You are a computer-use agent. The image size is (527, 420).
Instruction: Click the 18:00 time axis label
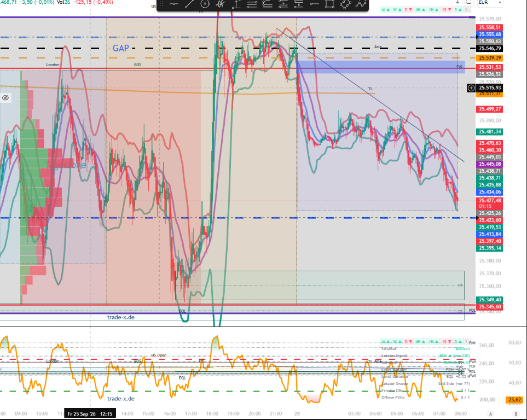(212, 414)
